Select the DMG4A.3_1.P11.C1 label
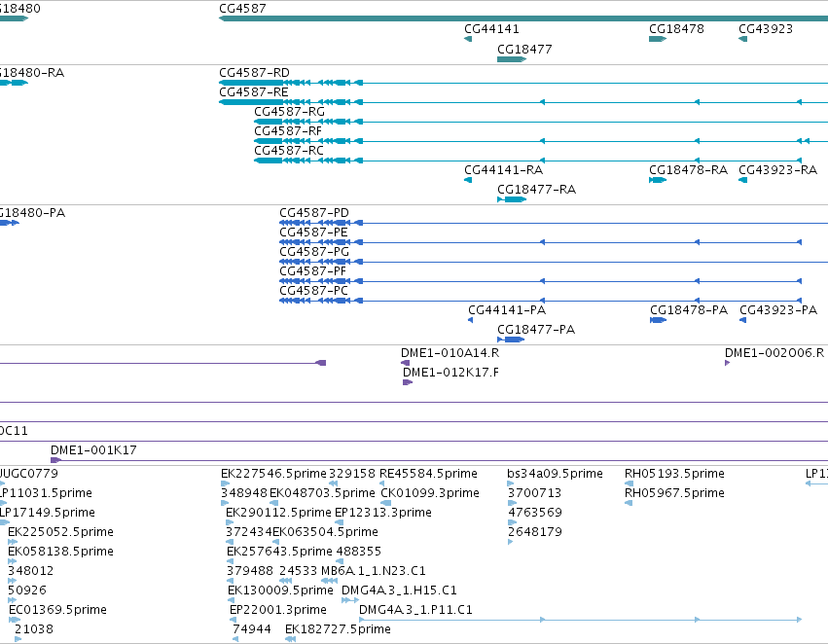828x644 pixels. coord(415,610)
